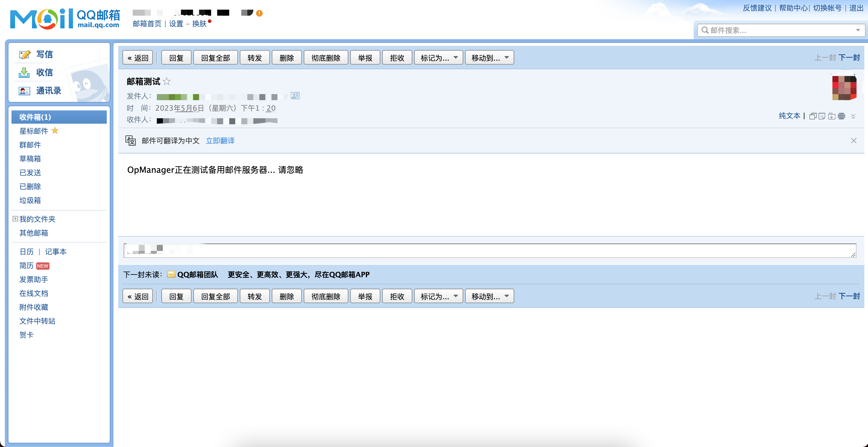This screenshot has width=868, height=447.
Task: Click top 拒收 button
Action: (x=397, y=58)
